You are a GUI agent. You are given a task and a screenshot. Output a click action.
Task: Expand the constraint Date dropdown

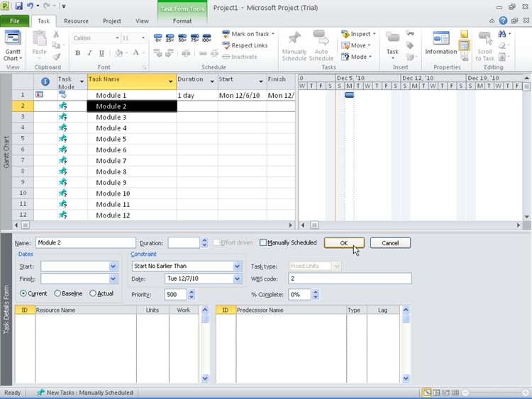click(x=237, y=279)
